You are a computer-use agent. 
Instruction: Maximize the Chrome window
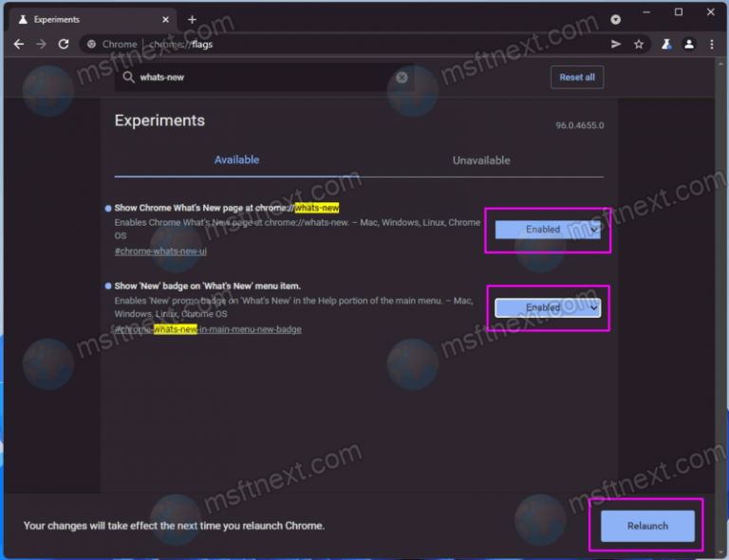coord(679,12)
